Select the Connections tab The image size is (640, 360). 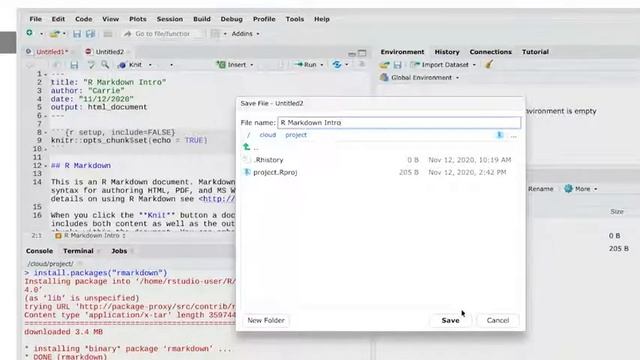(490, 52)
